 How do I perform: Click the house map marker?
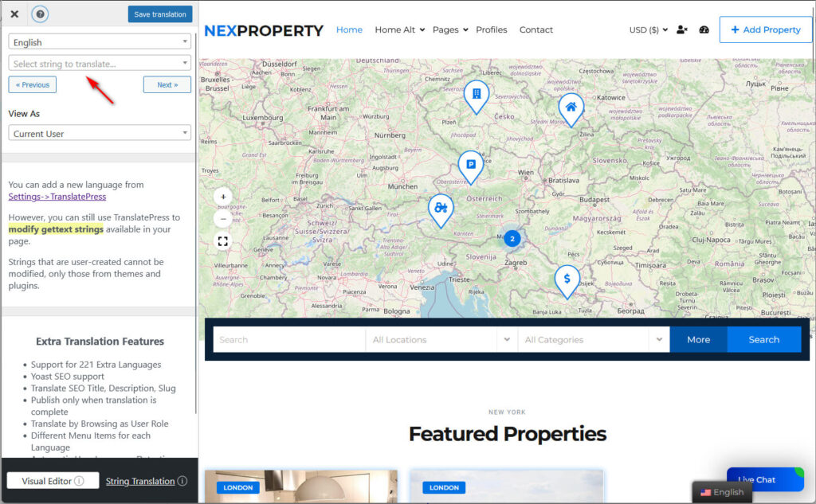click(x=571, y=109)
